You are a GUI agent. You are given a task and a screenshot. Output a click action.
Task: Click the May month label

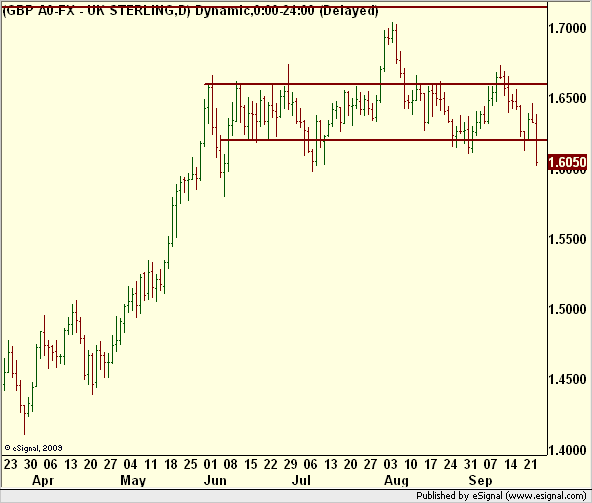coord(133,481)
